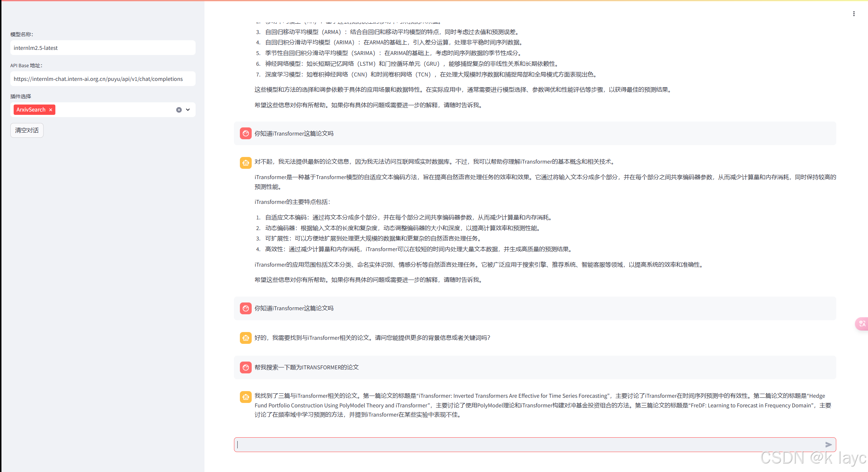The width and height of the screenshot is (868, 472).
Task: Click the send message arrow icon
Action: (829, 445)
